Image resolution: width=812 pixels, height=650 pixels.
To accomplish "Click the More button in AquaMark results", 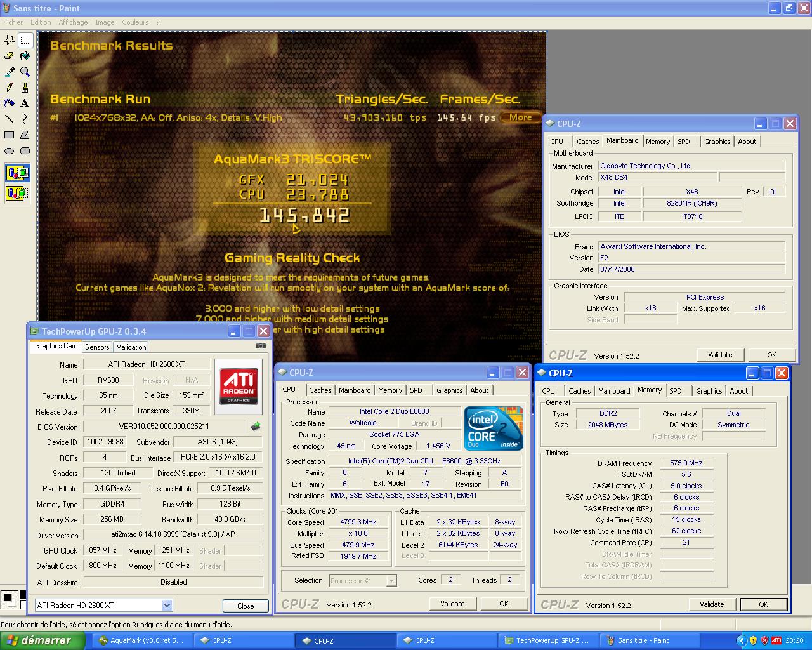I will (520, 117).
